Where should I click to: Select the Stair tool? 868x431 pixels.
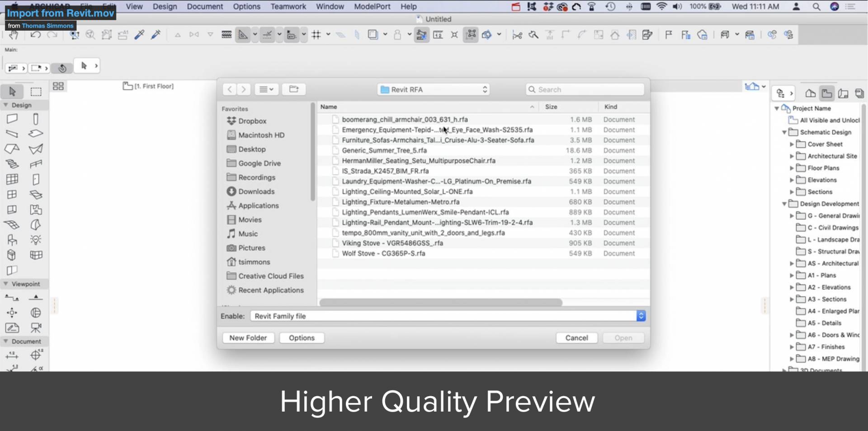point(12,164)
